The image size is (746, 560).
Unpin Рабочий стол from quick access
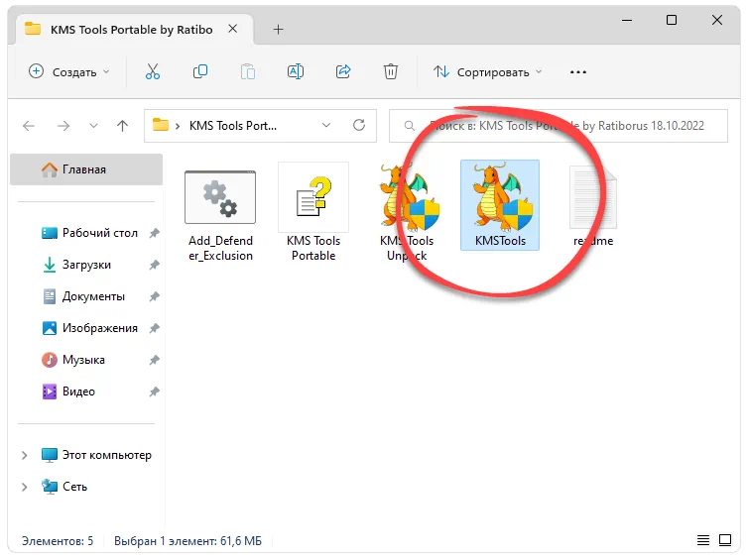[154, 233]
